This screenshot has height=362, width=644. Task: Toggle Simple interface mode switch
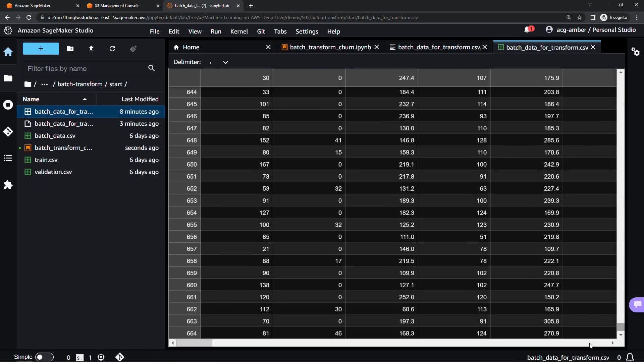click(44, 357)
